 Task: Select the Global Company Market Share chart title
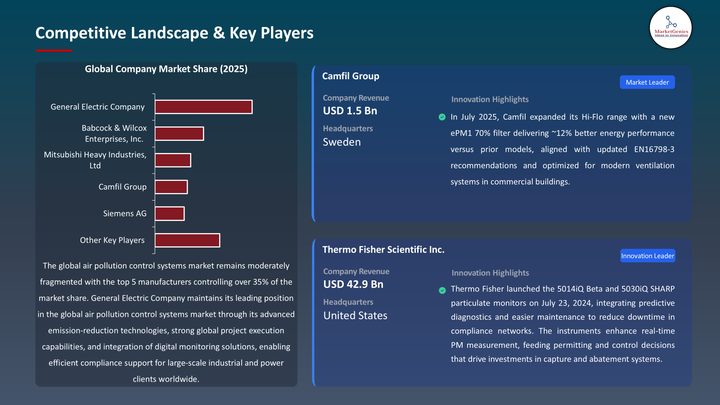[x=167, y=69]
